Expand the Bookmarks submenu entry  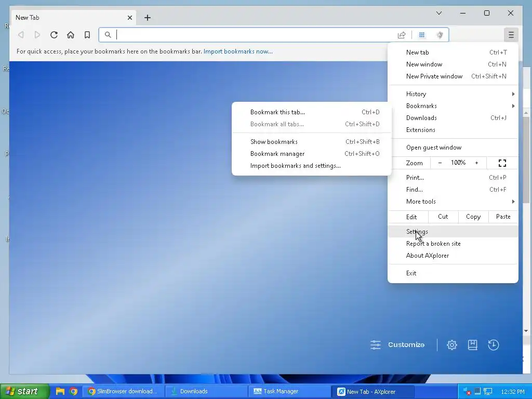[453, 106]
